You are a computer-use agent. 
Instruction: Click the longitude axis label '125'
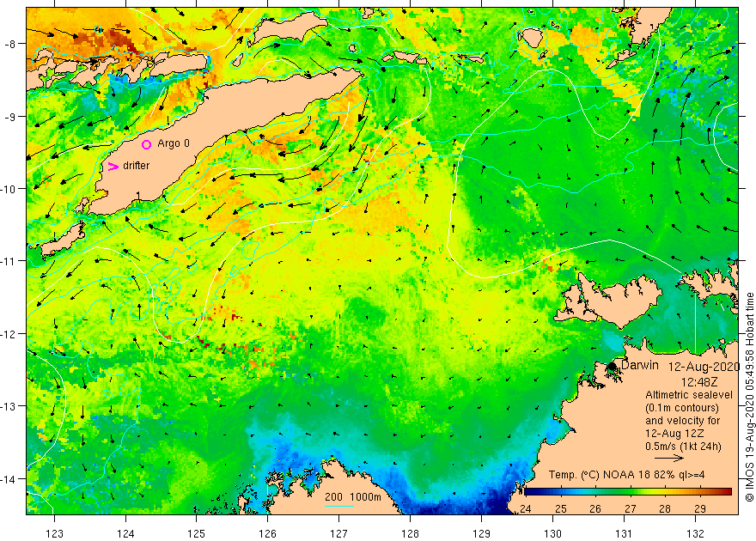click(196, 533)
